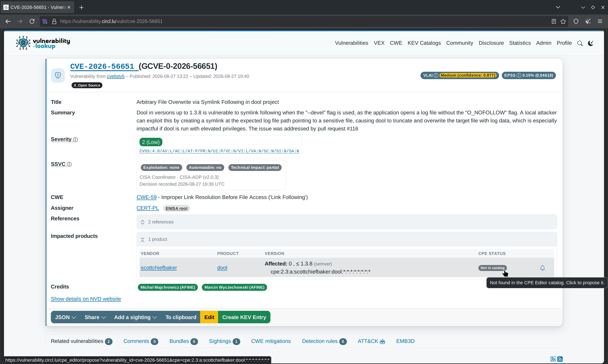Open the CVSS 4.0 vector link
The height and width of the screenshot is (364, 608).
click(219, 151)
